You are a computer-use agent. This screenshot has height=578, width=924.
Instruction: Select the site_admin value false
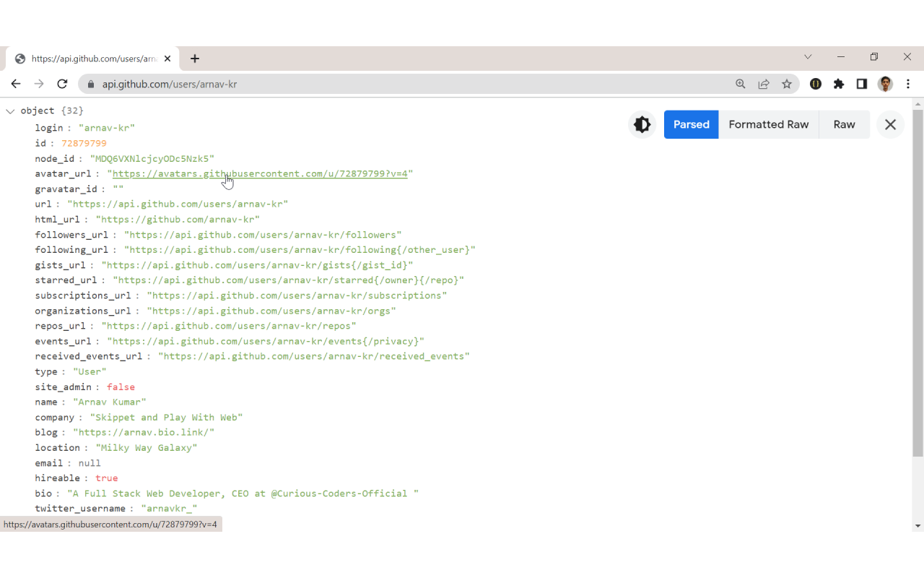(121, 387)
